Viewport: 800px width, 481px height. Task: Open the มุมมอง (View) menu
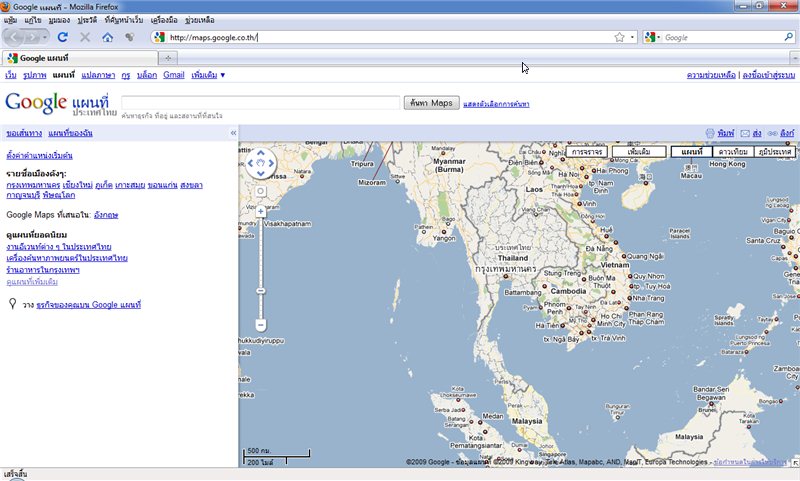pyautogui.click(x=59, y=20)
